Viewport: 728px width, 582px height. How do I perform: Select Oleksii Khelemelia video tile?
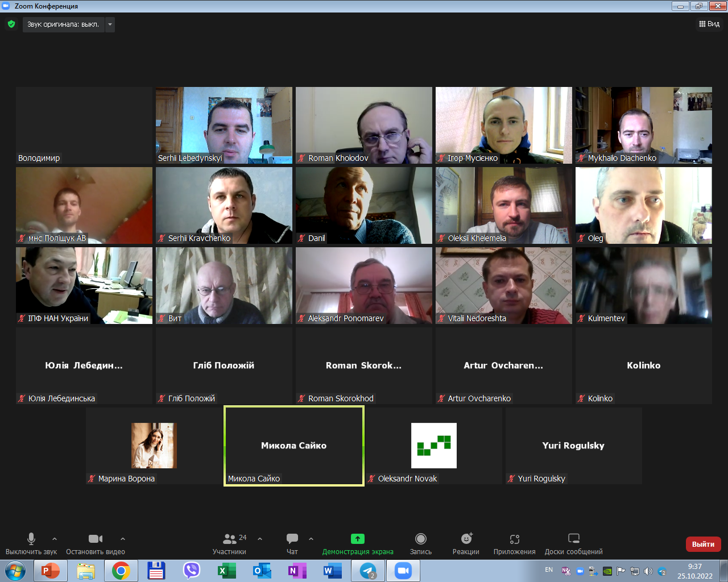pyautogui.click(x=504, y=205)
